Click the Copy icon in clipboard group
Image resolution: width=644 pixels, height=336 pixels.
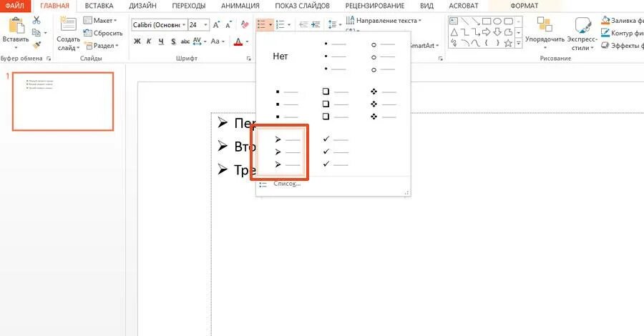[36, 33]
